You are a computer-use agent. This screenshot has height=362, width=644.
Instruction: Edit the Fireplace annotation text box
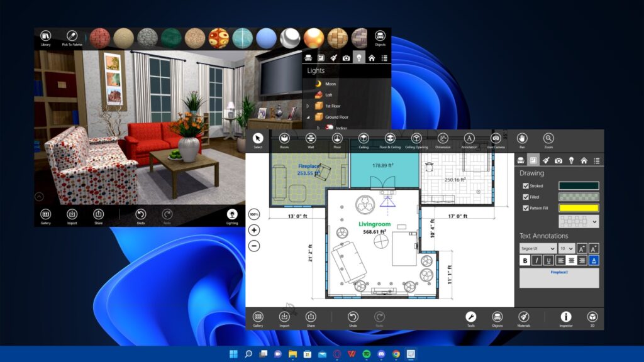coord(559,278)
